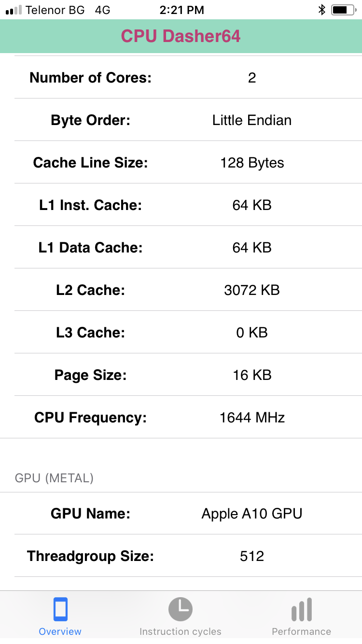Select the 3072 KB L2 Cache value
The width and height of the screenshot is (362, 644).
point(252,290)
